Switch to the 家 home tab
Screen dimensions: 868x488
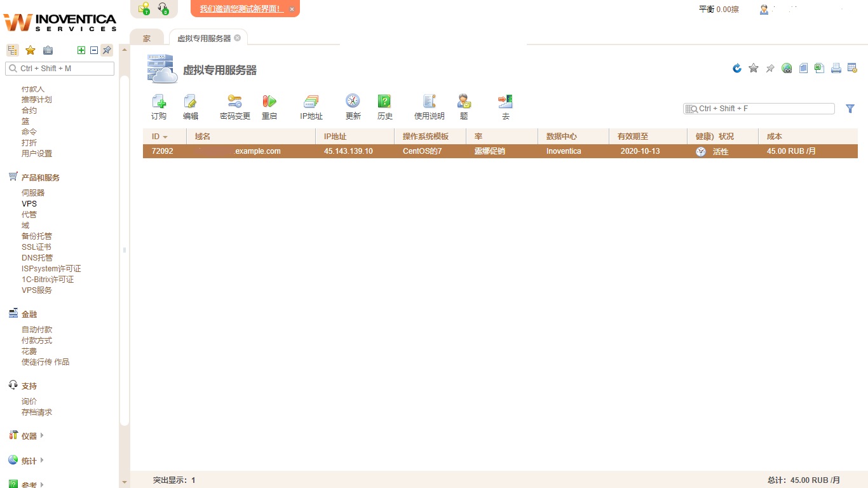147,38
